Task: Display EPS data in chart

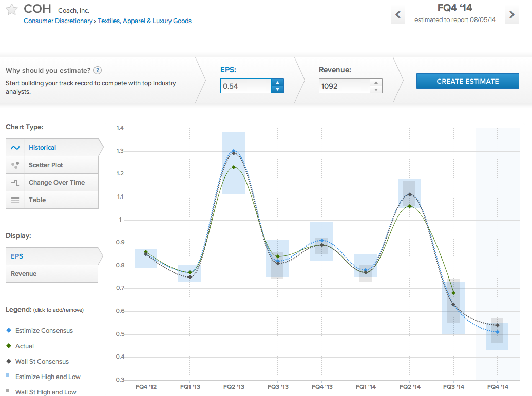Action: point(54,256)
